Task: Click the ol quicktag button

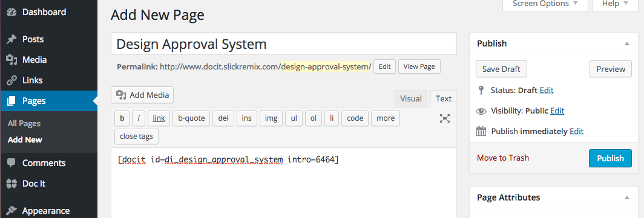Action: click(x=314, y=118)
